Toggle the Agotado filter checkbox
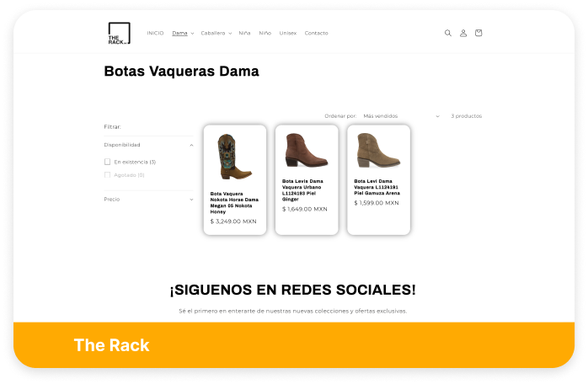The height and width of the screenshot is (384, 588). 108,175
